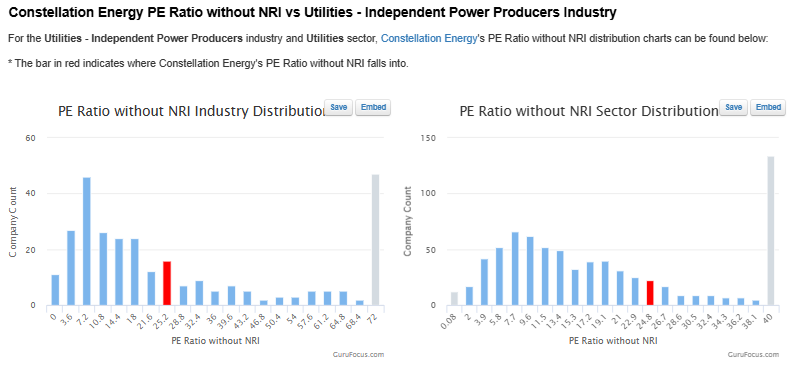Select the gray bar at 40 in Sector chart
This screenshot has height=369, width=799.
click(x=770, y=231)
